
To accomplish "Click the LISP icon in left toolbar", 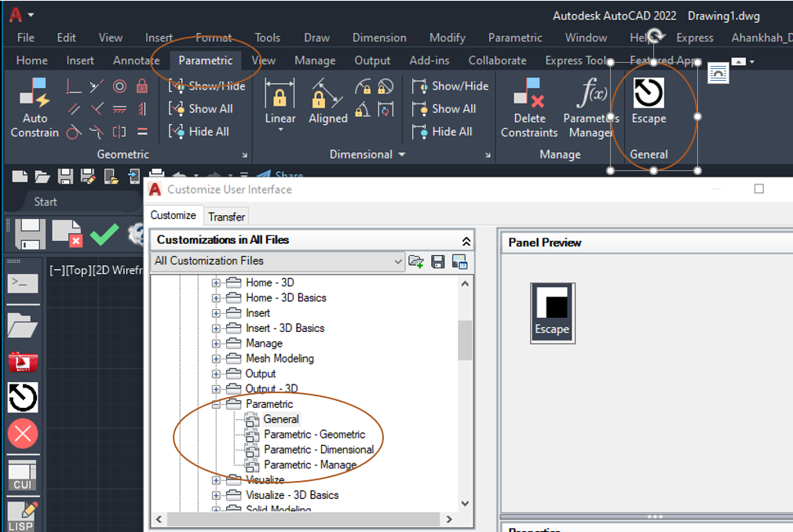I will [22, 516].
